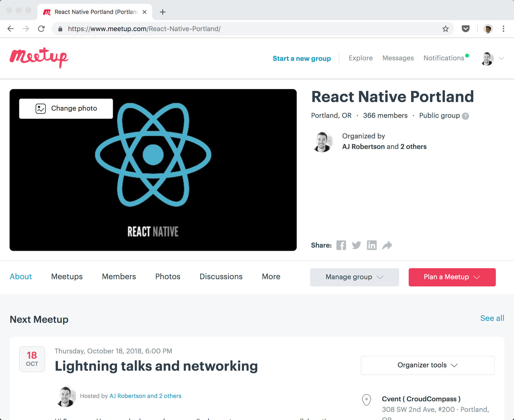Select the About tab
This screenshot has height=420, width=514.
click(21, 277)
